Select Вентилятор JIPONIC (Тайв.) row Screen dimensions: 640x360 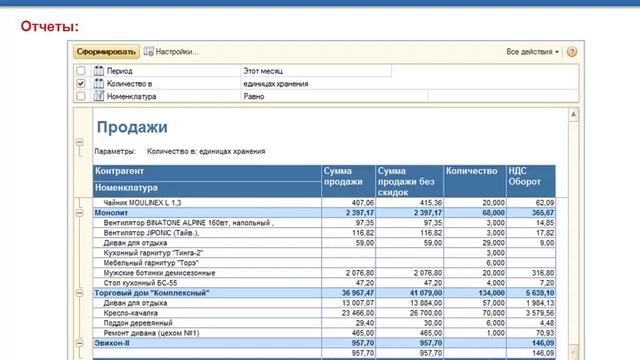point(324,233)
